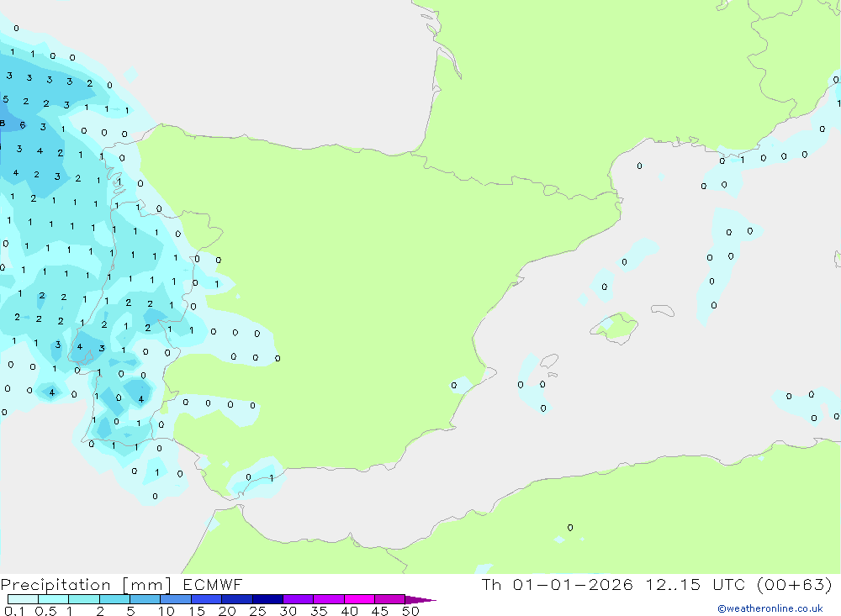Click the date 'Th 01-01-2026' text
The image size is (841, 616).
point(558,584)
